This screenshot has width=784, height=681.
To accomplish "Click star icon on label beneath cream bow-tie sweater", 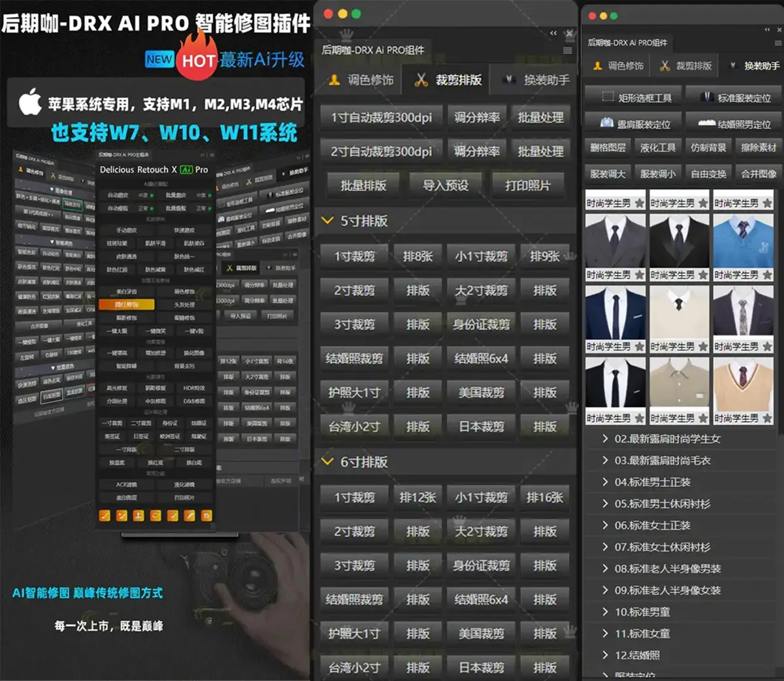I will [x=703, y=346].
